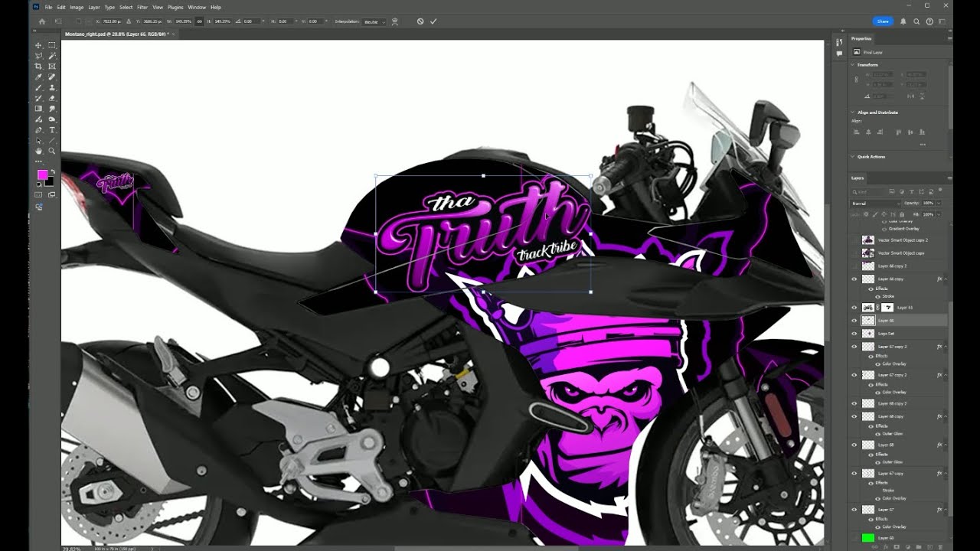Image resolution: width=980 pixels, height=551 pixels.
Task: Open the Help menu
Action: (x=216, y=7)
